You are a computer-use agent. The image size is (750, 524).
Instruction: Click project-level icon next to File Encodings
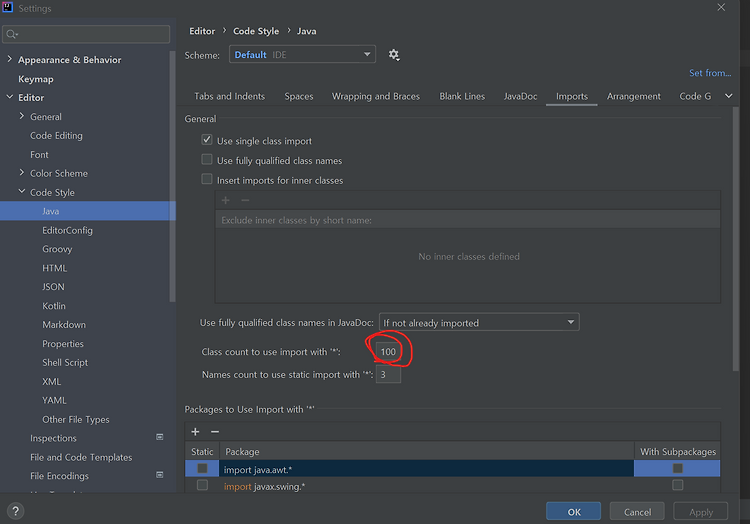click(160, 475)
